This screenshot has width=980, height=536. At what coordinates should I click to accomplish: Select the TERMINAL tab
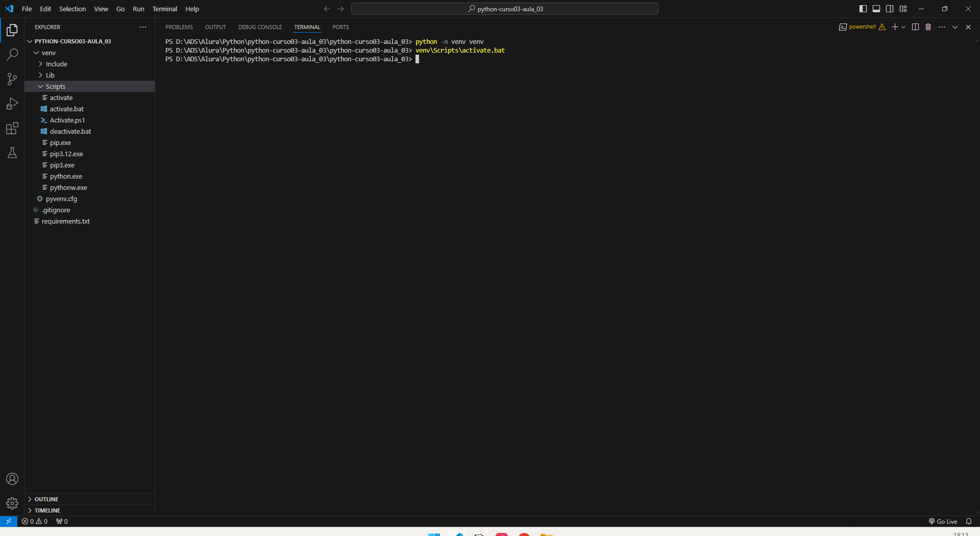(307, 27)
